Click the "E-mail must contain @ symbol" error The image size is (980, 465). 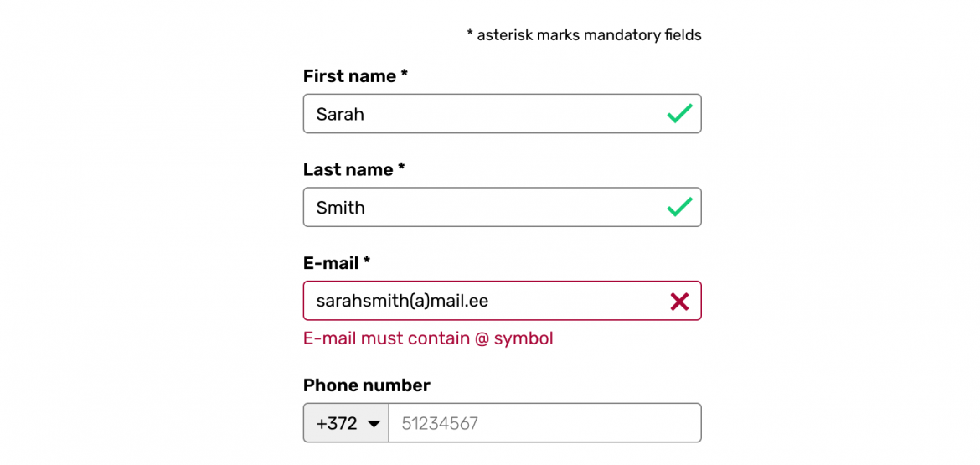(428, 338)
